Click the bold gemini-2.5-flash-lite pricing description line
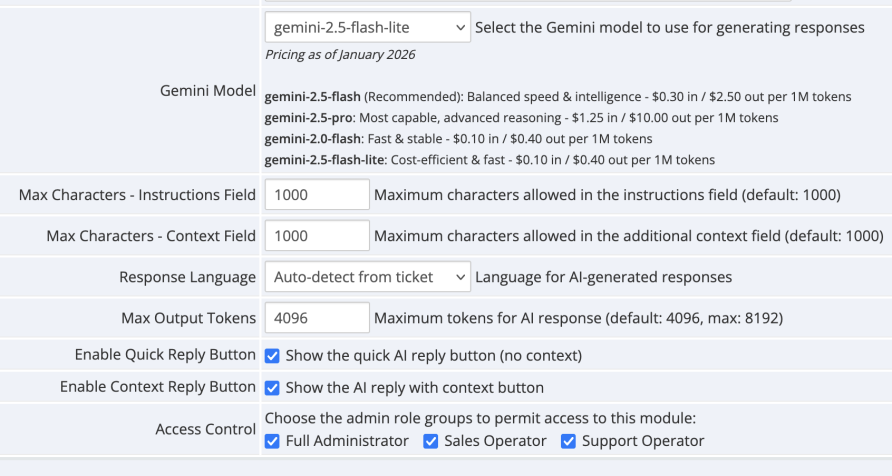This screenshot has height=476, width=892. tap(489, 160)
